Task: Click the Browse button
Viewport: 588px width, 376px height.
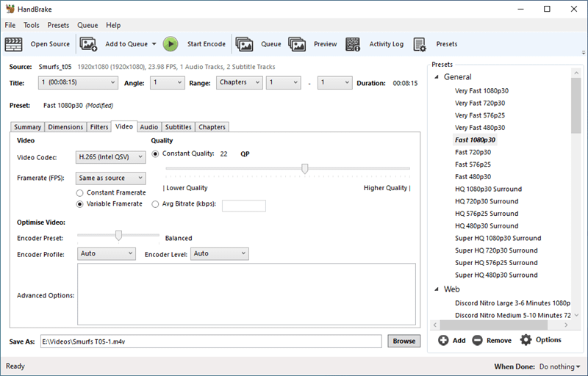Action: point(404,341)
